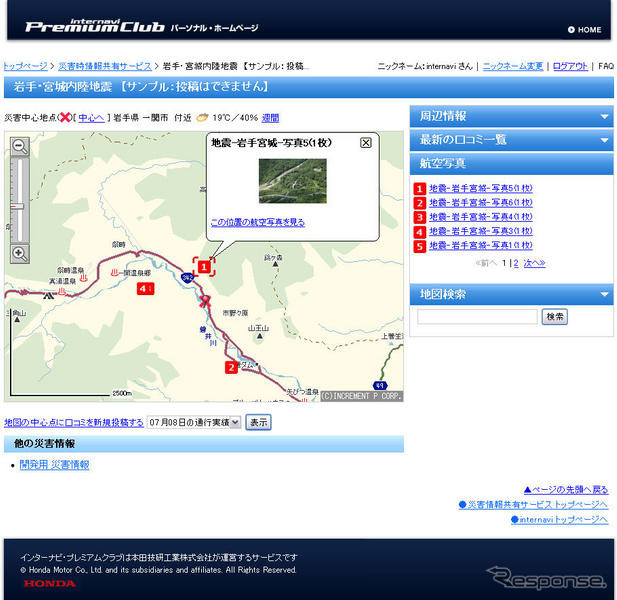Click the pink disaster center pin on the map
Screen dimensions: 617x600
205,301
